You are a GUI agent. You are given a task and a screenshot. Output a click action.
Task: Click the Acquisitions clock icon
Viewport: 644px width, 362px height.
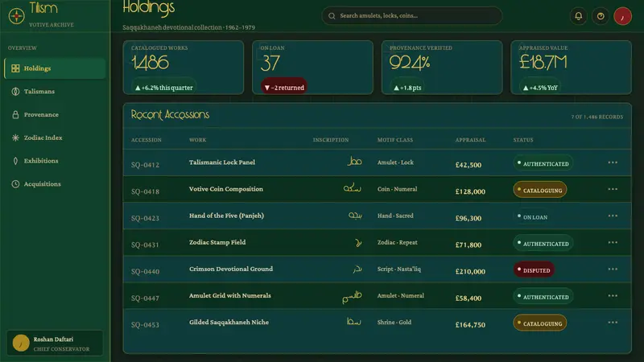tap(15, 184)
